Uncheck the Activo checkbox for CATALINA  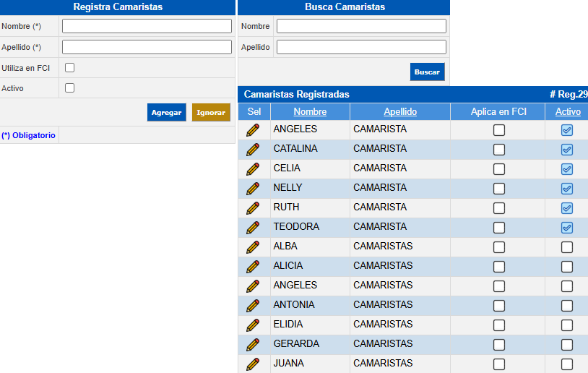tap(567, 150)
